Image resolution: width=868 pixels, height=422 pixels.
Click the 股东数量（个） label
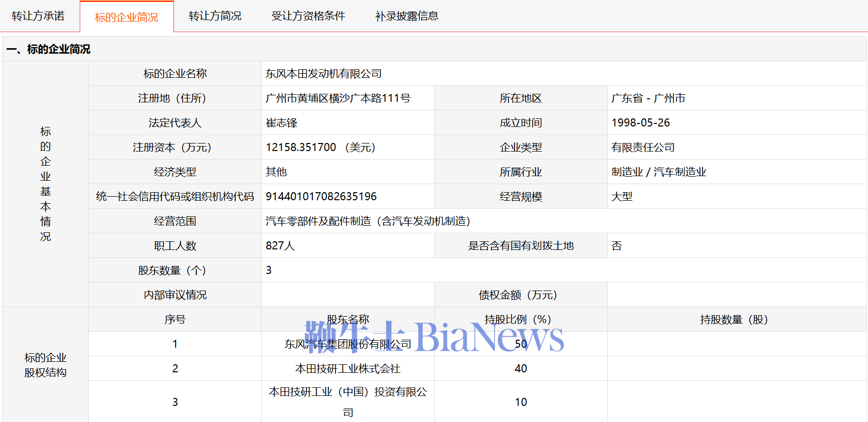click(175, 270)
